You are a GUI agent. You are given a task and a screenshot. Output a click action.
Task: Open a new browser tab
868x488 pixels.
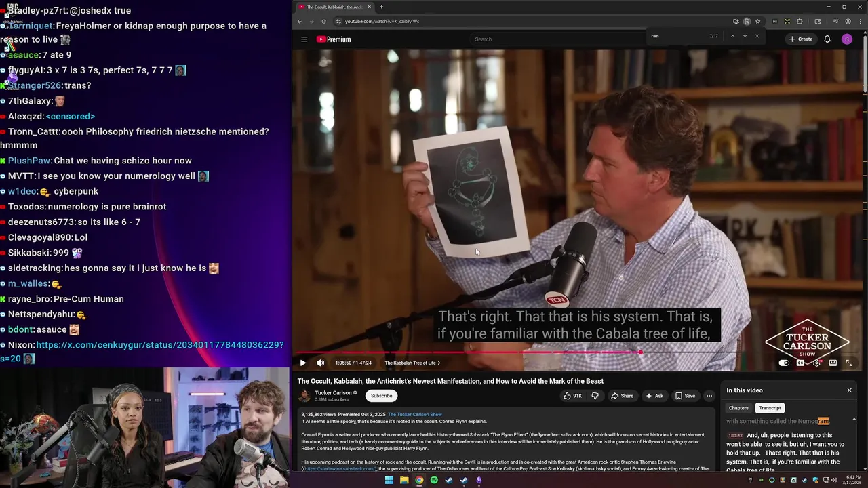(381, 7)
